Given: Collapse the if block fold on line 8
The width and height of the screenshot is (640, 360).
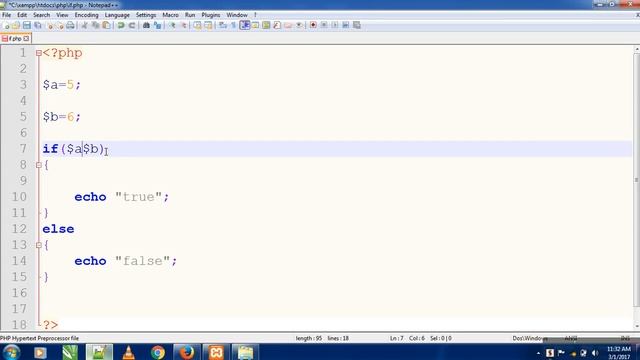Looking at the screenshot, I should tap(39, 165).
